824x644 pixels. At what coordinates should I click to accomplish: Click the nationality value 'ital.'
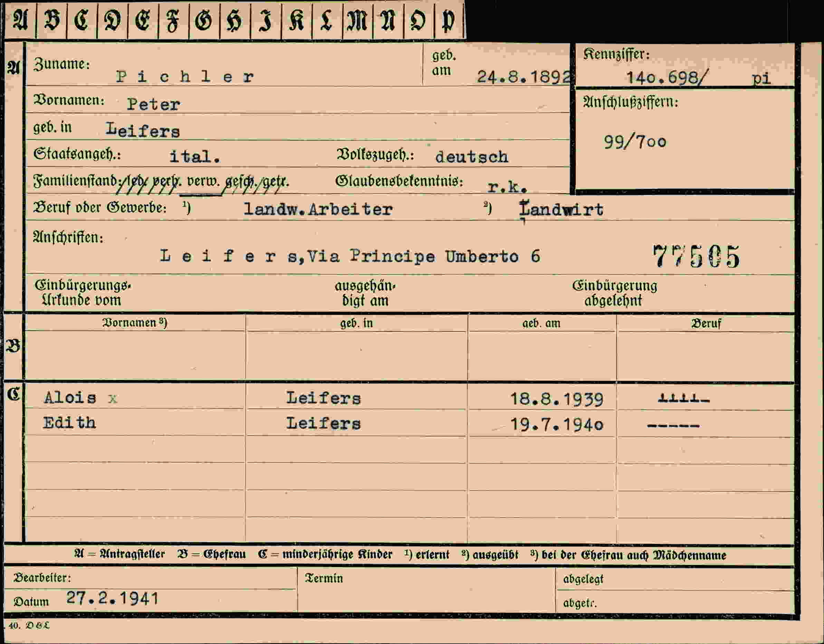(195, 156)
